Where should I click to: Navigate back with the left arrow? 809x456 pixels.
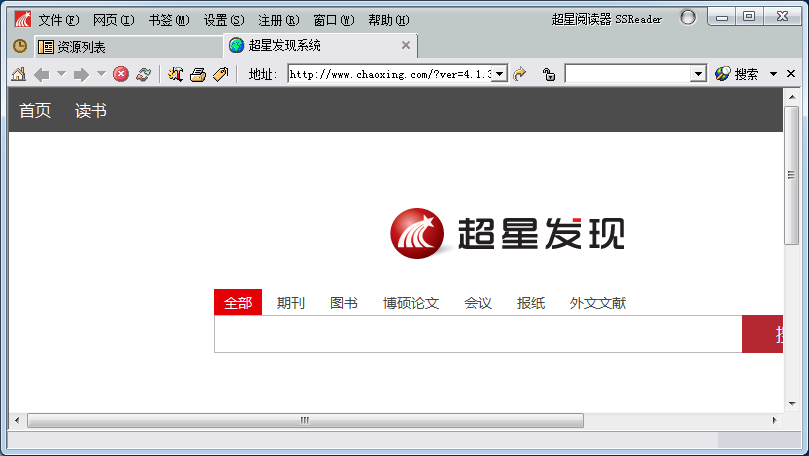point(42,75)
